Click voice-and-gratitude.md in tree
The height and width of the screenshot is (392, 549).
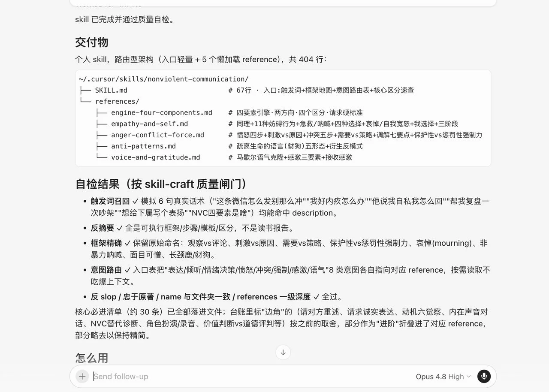point(155,157)
